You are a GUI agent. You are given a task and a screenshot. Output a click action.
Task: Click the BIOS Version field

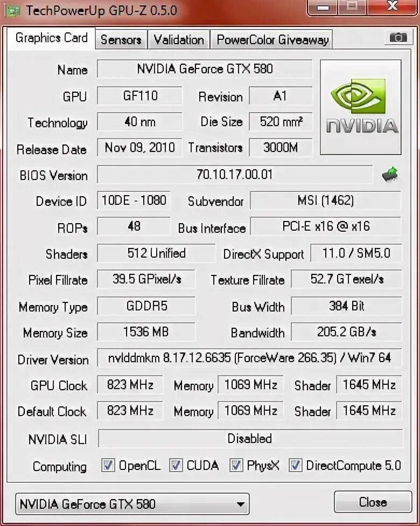(235, 175)
